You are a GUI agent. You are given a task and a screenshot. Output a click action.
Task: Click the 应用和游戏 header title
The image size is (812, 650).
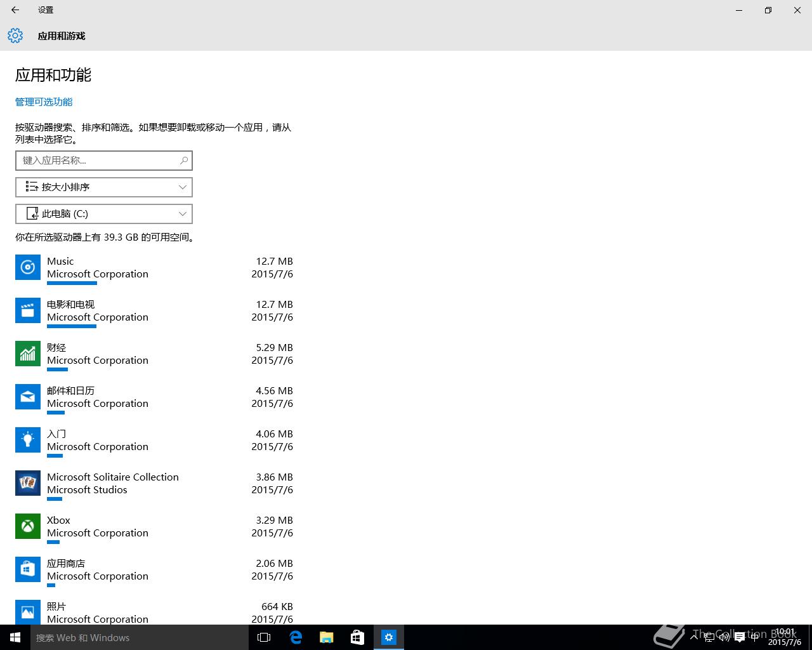click(62, 36)
